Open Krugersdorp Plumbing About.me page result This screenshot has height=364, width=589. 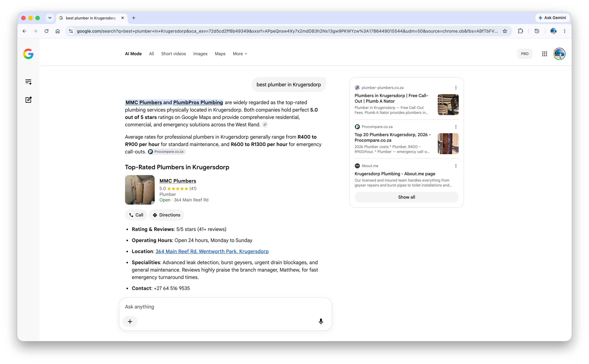(395, 174)
